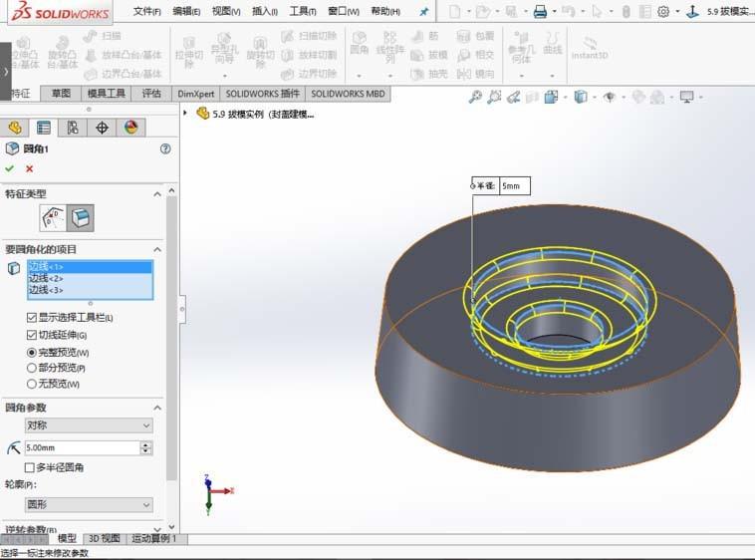Open the 圆形 profile dropdown
The height and width of the screenshot is (560, 755).
click(89, 504)
